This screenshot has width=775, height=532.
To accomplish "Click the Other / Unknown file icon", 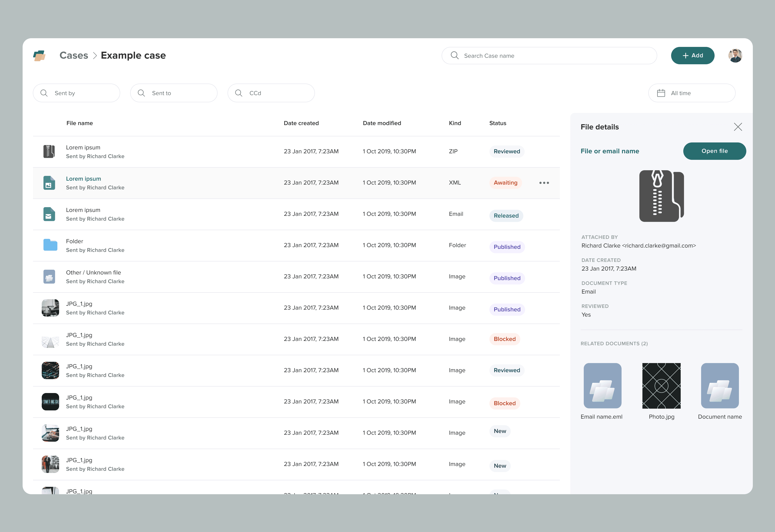I will [49, 276].
